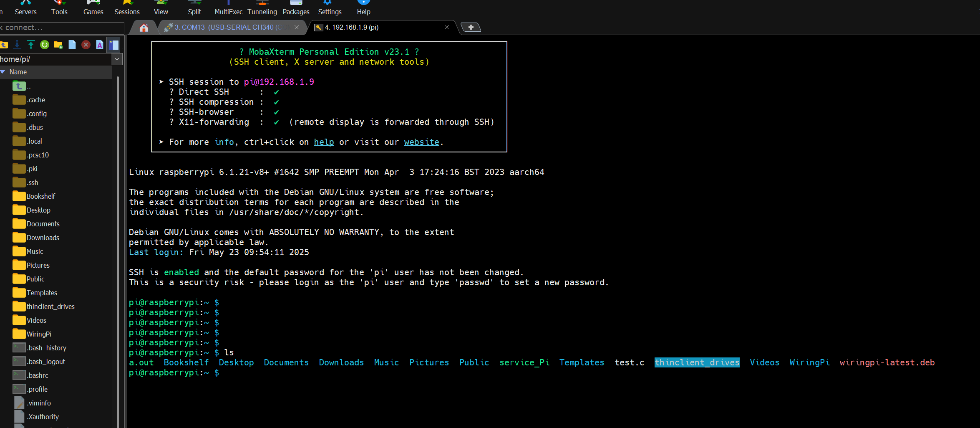Click the home/pi/ path field
Image resolution: width=980 pixels, height=428 pixels.
(55, 59)
